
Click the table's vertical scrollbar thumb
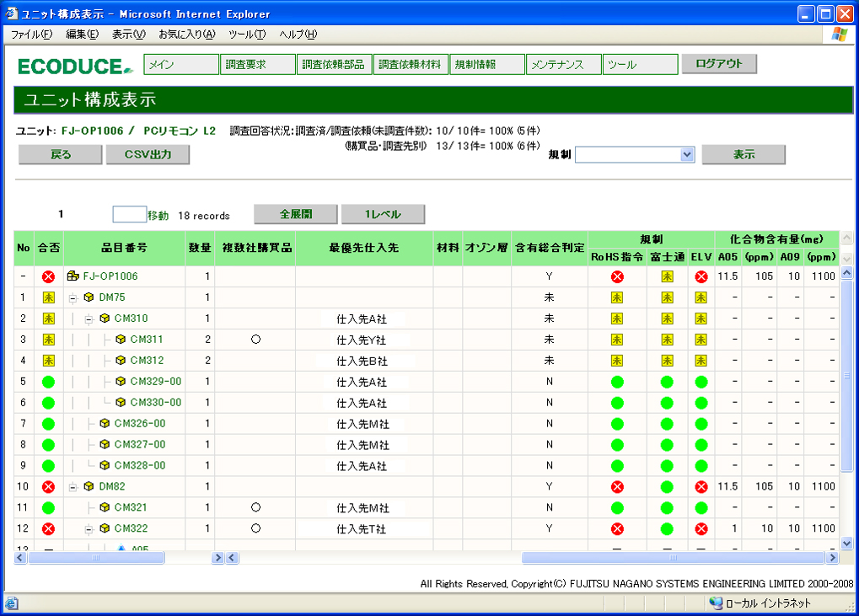click(846, 375)
